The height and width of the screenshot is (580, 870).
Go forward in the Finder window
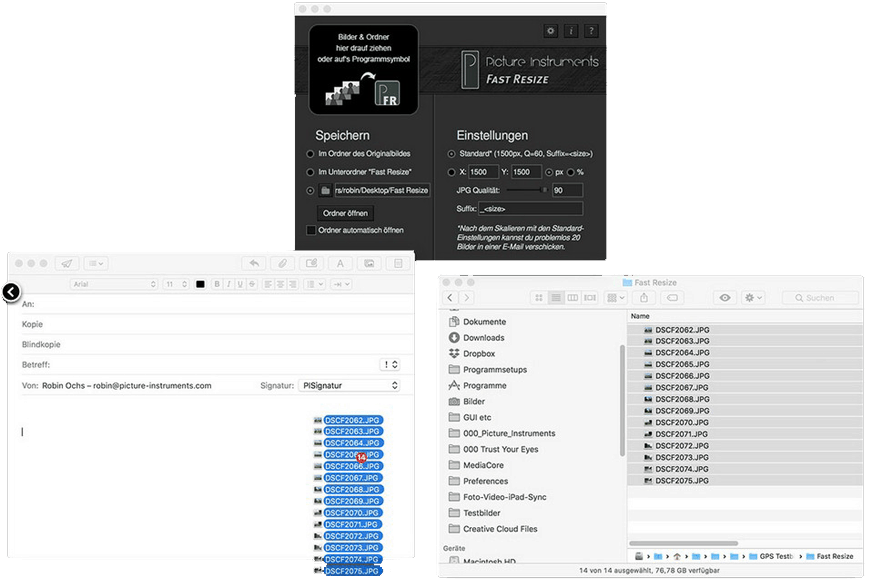coord(467,297)
